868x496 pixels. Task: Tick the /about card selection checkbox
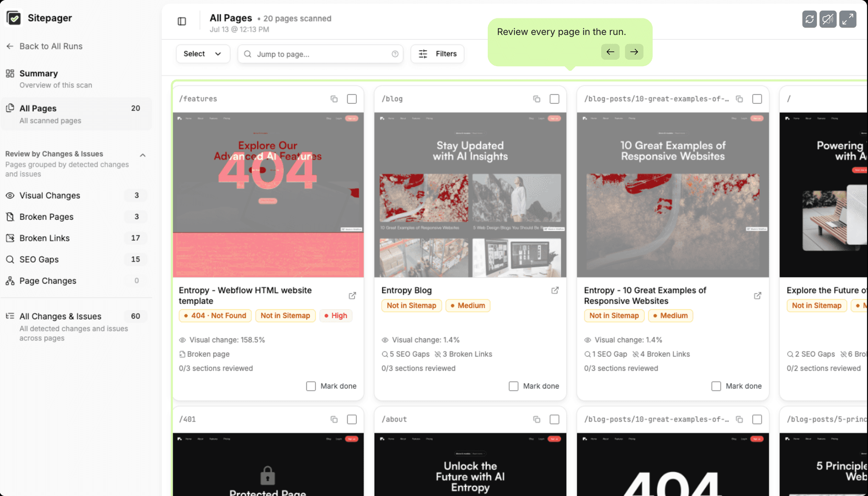click(x=554, y=419)
